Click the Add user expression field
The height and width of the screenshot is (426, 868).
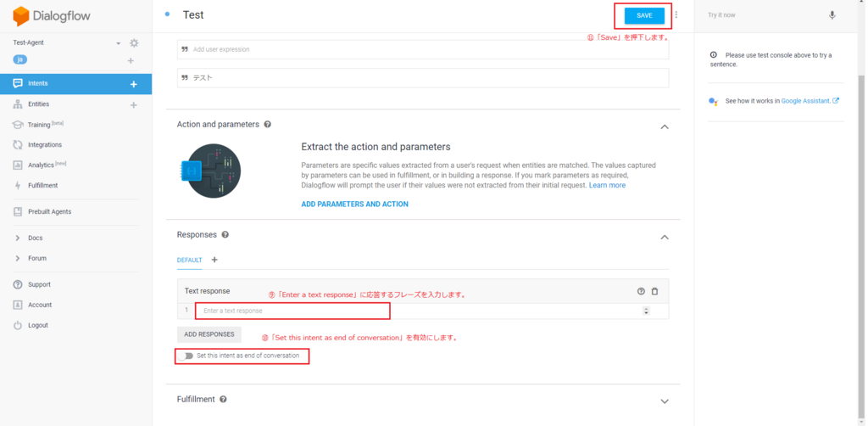[x=423, y=49]
